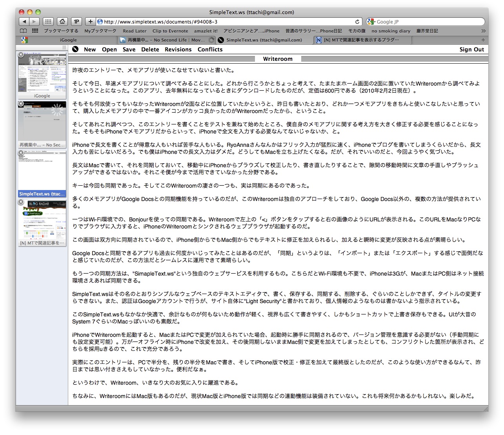504x435 pixels.
Task: Click the Sign Out link
Action: pos(472,49)
